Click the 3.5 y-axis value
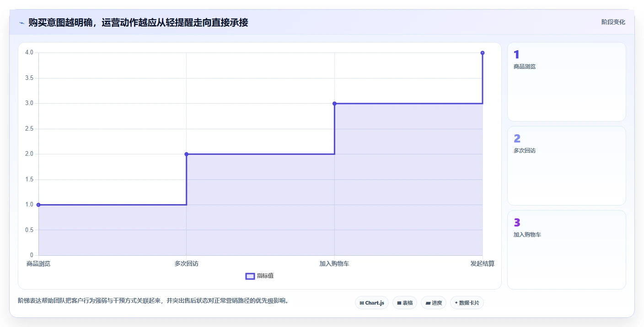Screen dimensions: 644x327 [x=30, y=78]
